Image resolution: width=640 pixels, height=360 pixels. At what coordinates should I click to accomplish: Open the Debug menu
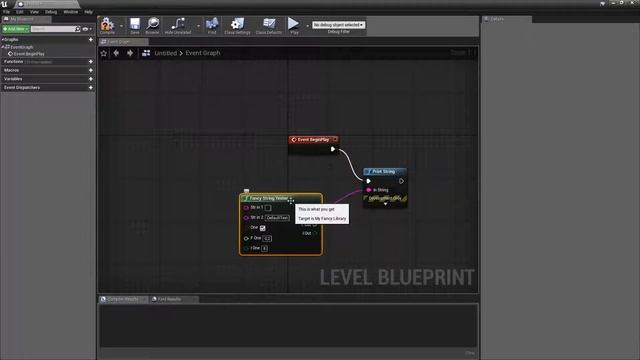tap(51, 12)
